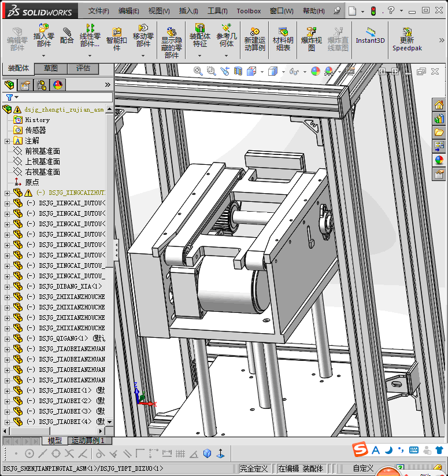Click the 插入零部件 (Insert Component) tool

click(44, 35)
